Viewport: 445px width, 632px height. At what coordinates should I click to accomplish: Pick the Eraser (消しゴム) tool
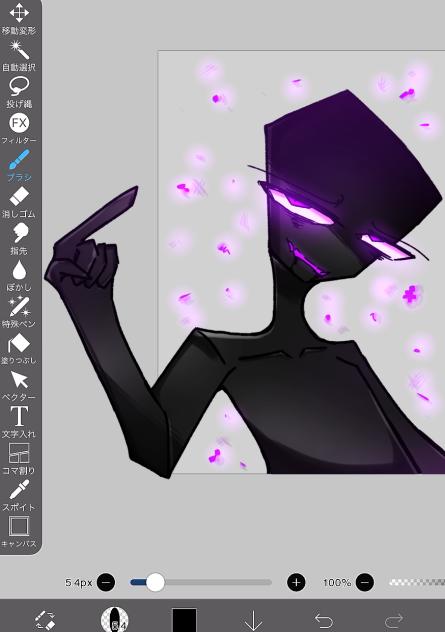coord(19,202)
